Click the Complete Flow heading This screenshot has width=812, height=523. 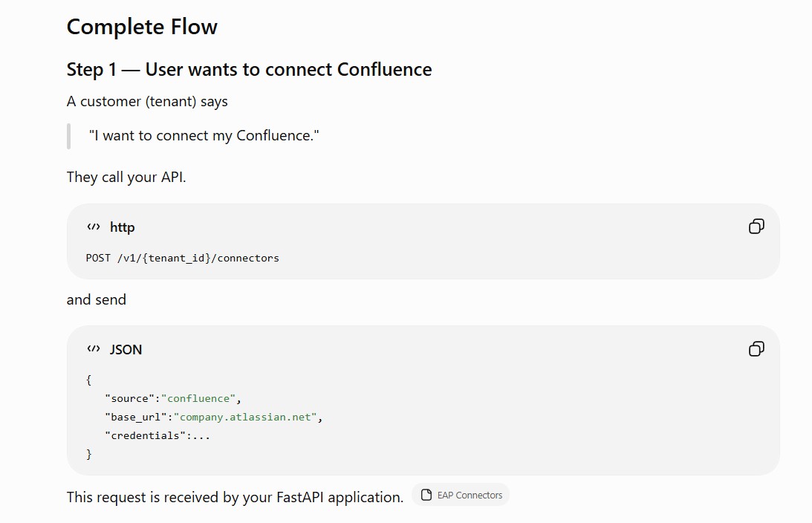pyautogui.click(x=142, y=27)
